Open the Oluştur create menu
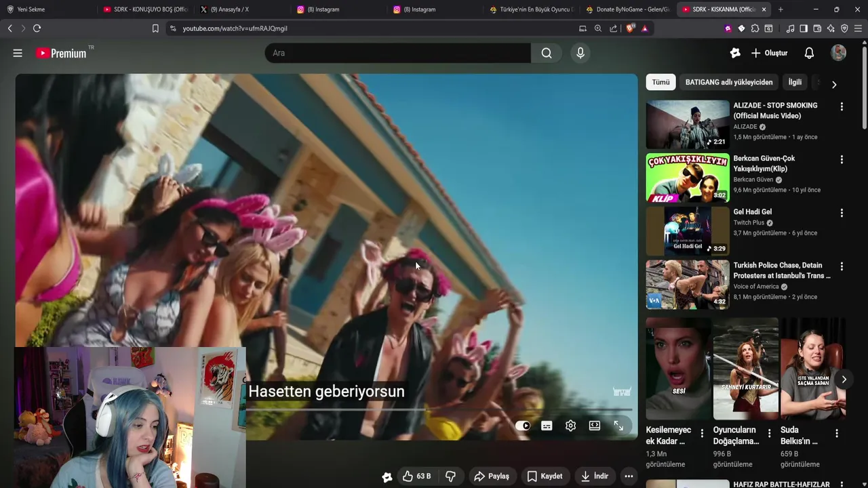This screenshot has height=488, width=868. click(770, 53)
